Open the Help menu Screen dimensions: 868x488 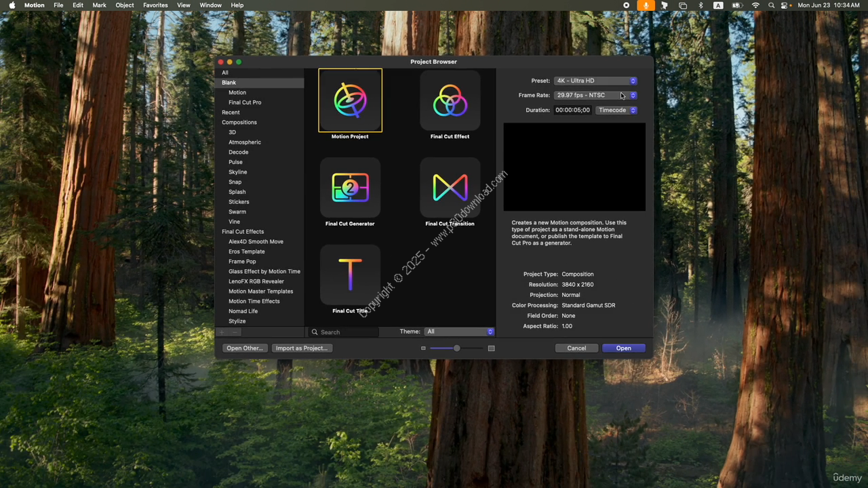point(237,5)
